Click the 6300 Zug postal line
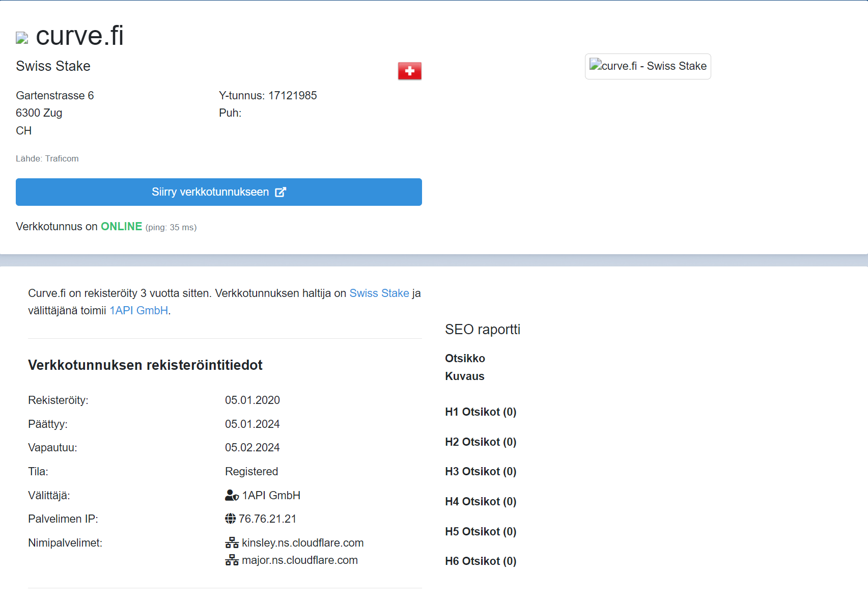 39,113
